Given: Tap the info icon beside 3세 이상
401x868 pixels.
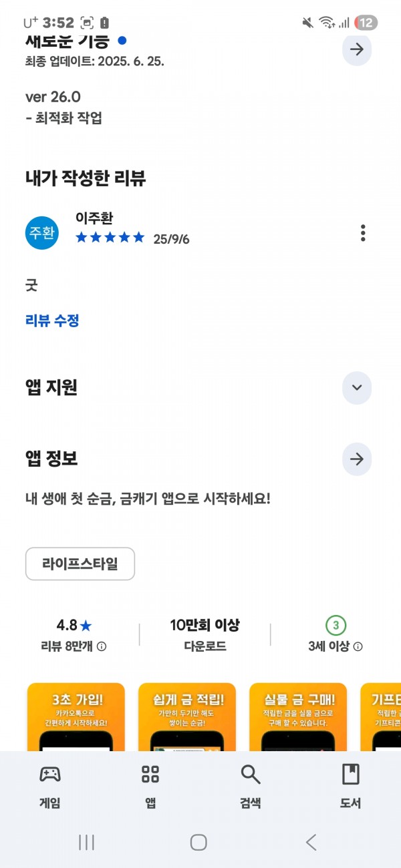Looking at the screenshot, I should point(358,646).
